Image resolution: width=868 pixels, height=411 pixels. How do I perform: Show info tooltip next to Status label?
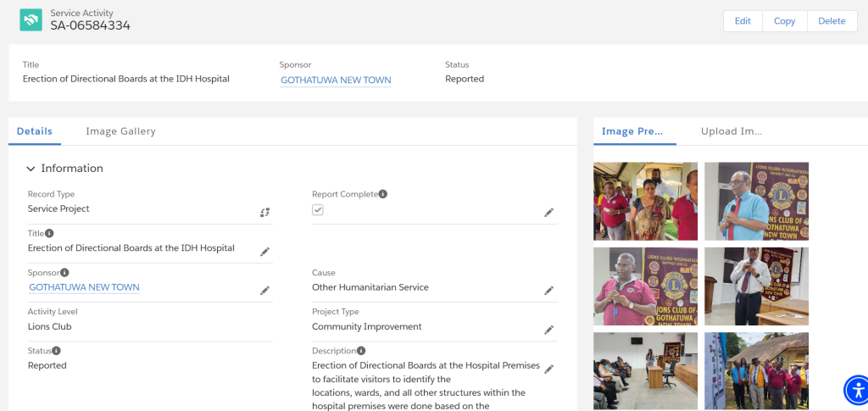tap(57, 351)
